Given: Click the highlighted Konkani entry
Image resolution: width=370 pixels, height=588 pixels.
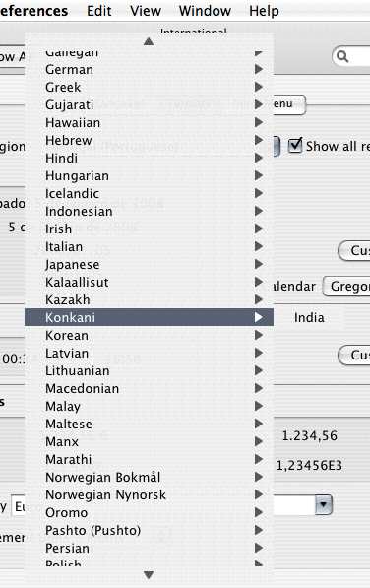Looking at the screenshot, I should [149, 317].
